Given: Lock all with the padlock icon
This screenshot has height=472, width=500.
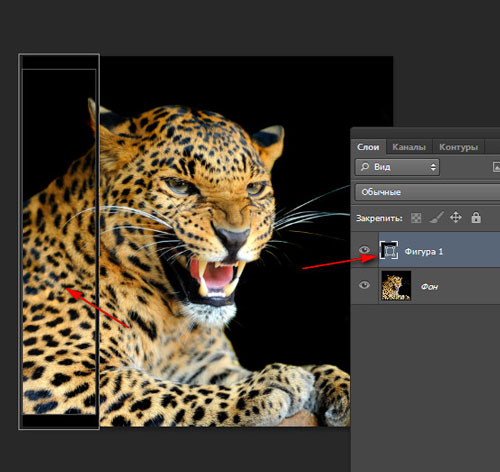Looking at the screenshot, I should [x=476, y=218].
